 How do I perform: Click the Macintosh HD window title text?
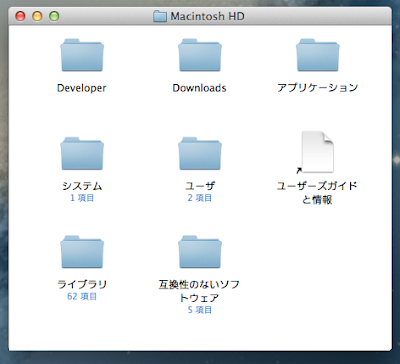pos(207,16)
